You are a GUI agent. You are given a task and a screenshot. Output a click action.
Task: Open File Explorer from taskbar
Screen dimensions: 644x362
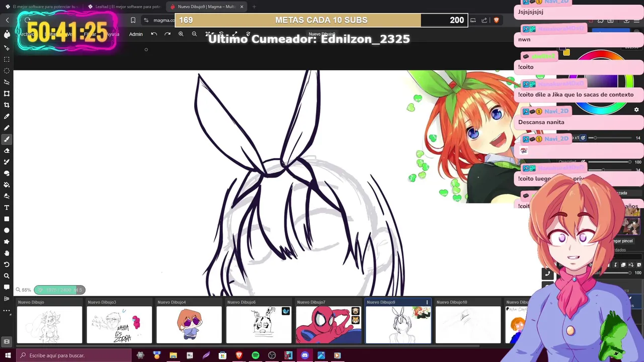pyautogui.click(x=173, y=355)
